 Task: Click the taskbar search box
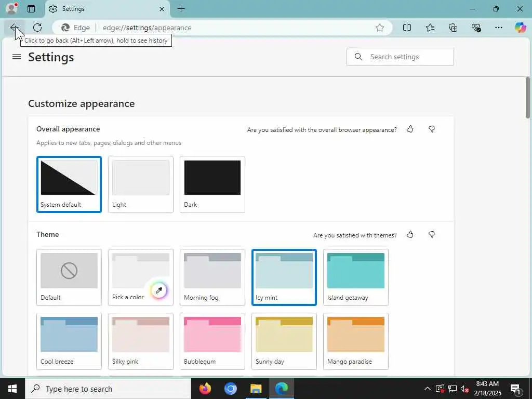(x=108, y=389)
